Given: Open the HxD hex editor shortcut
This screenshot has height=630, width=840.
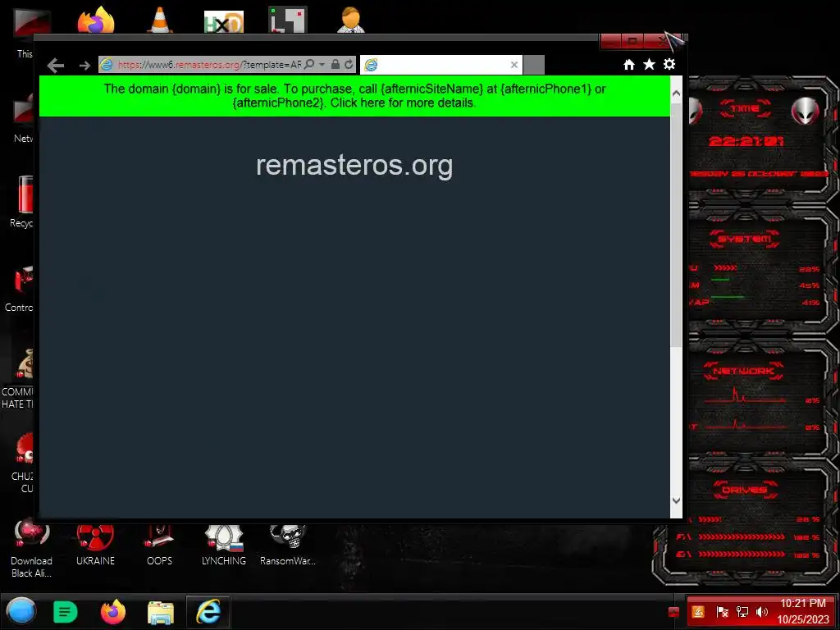Looking at the screenshot, I should (x=224, y=21).
